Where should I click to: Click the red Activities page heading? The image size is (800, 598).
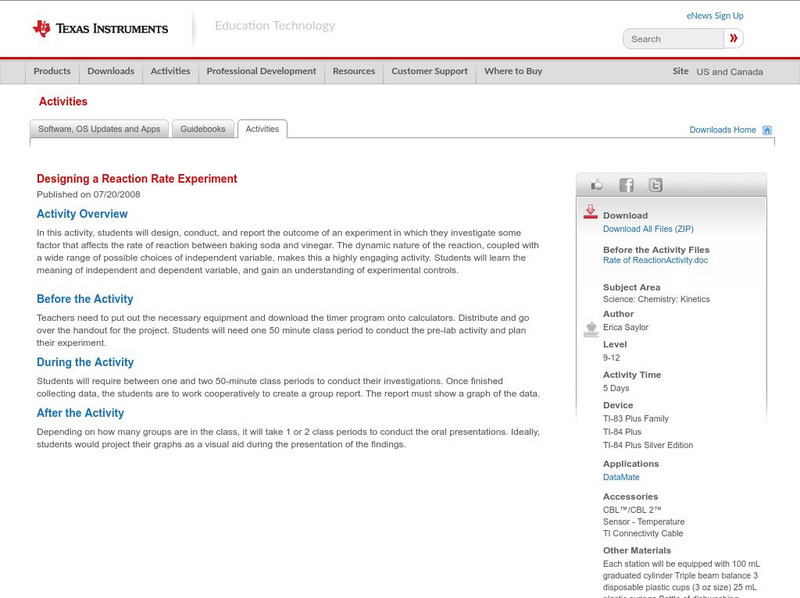tap(63, 102)
